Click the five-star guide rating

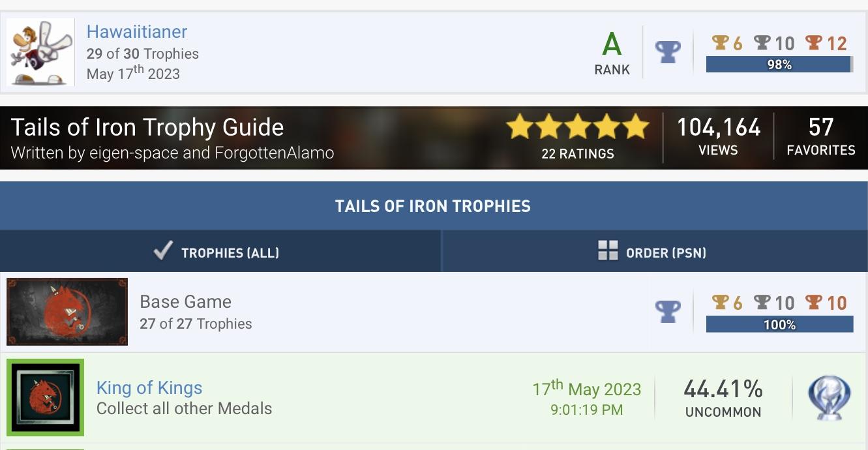tap(578, 127)
